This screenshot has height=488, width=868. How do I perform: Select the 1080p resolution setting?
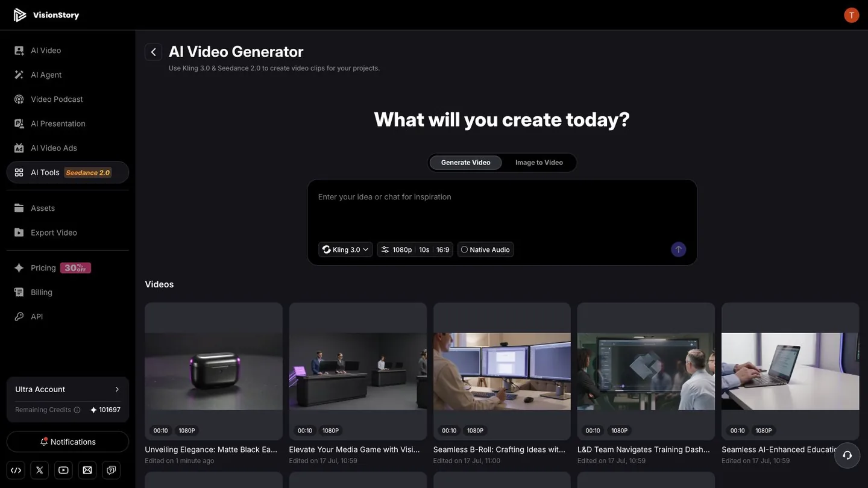coord(402,249)
